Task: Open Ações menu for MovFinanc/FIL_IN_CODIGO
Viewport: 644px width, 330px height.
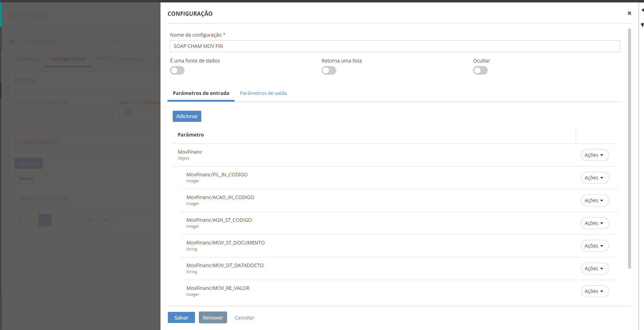Action: pyautogui.click(x=594, y=178)
